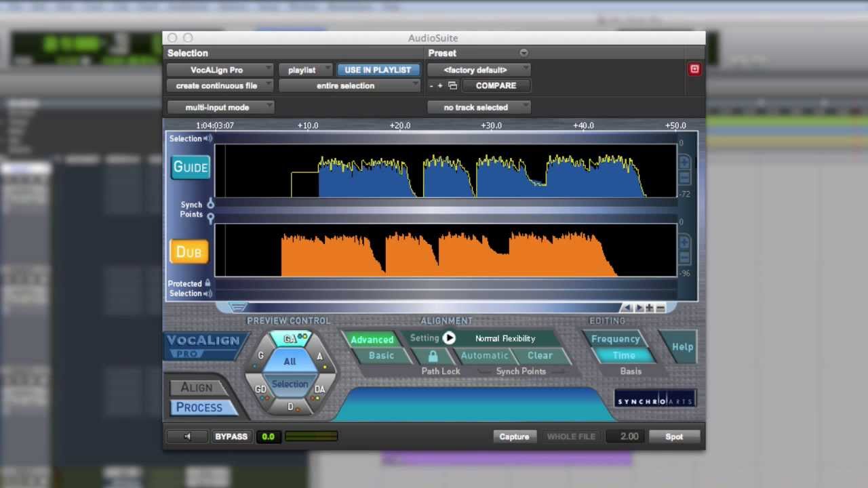868x488 pixels.
Task: Select Time editing basis
Action: click(624, 355)
